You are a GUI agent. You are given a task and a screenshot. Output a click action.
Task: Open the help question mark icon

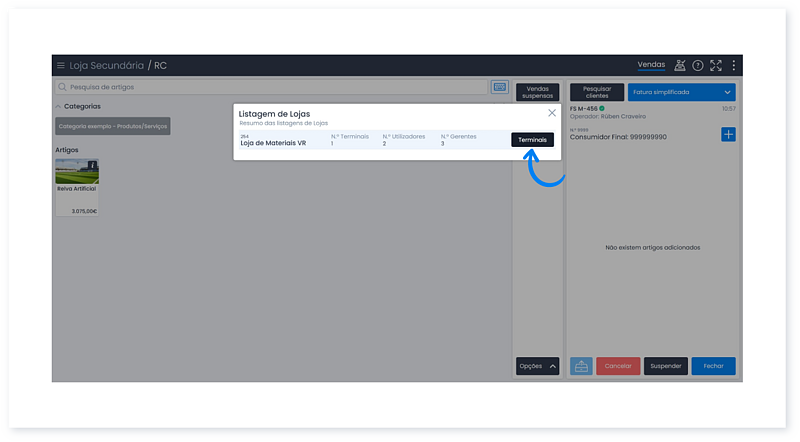698,66
